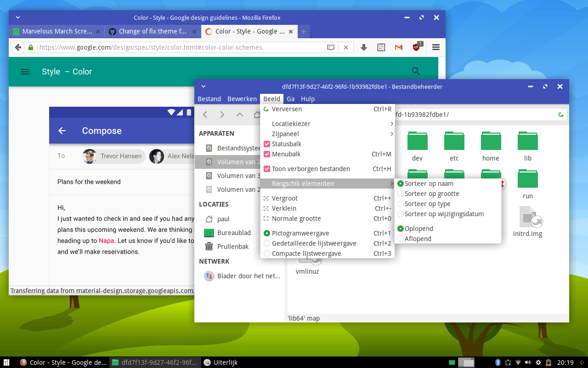Click the Firefox back arrow button
Image resolution: width=588 pixels, height=368 pixels.
[x=17, y=47]
